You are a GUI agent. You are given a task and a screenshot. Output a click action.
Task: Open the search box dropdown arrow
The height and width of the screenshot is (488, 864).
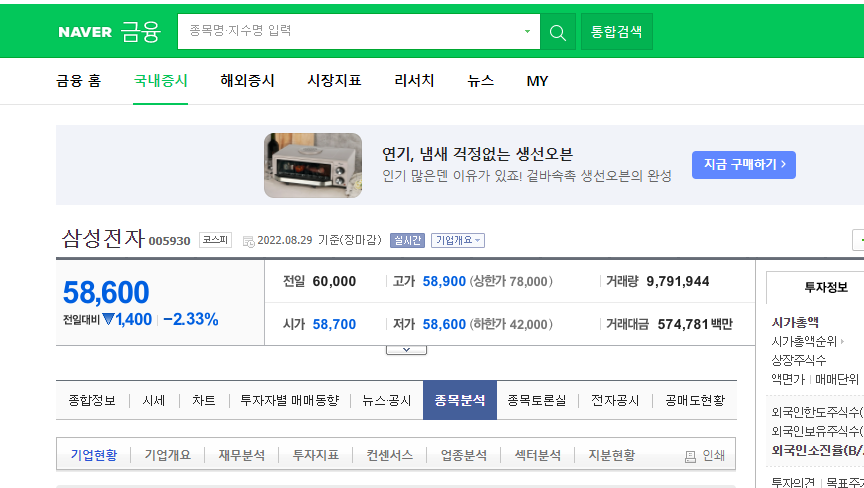click(527, 31)
